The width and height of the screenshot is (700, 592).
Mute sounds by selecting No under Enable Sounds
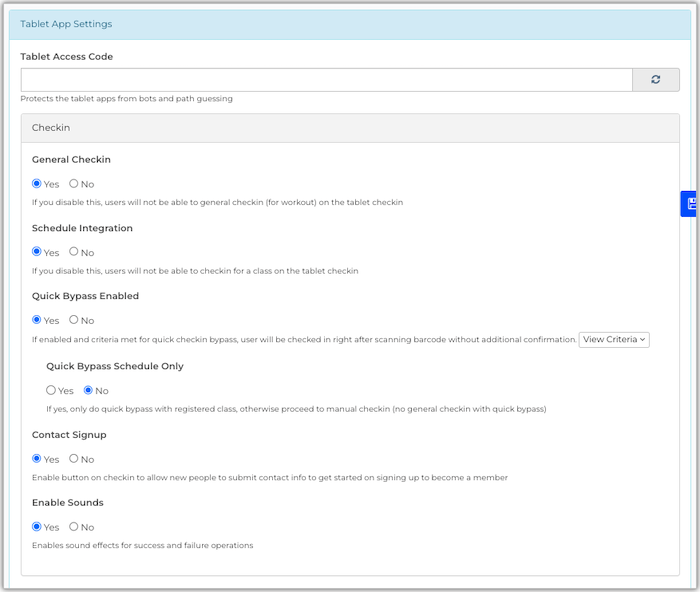tap(74, 527)
